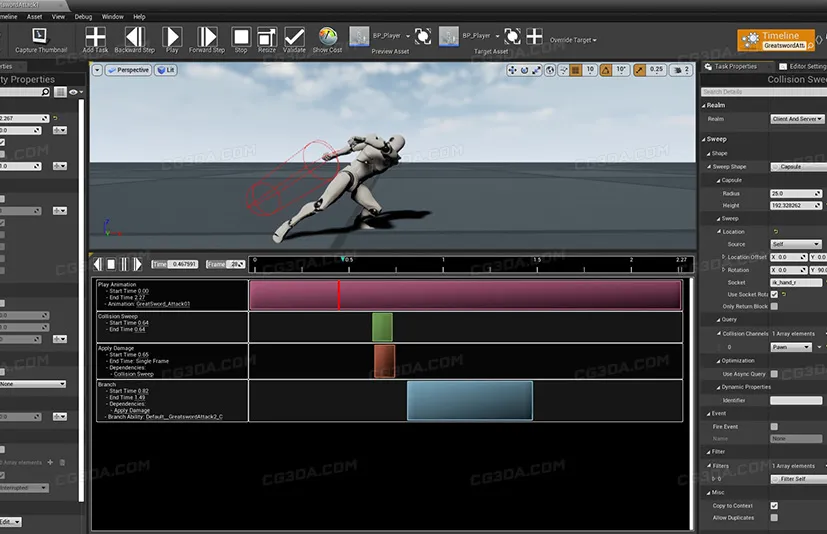Select the green Collision Sweep timeline block
827x534 pixels.
pyautogui.click(x=382, y=327)
